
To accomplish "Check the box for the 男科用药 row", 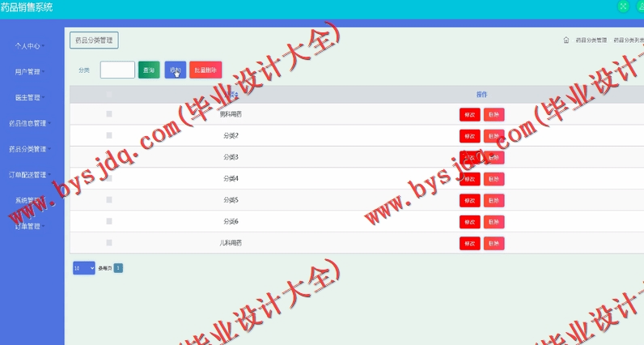I will coord(109,114).
